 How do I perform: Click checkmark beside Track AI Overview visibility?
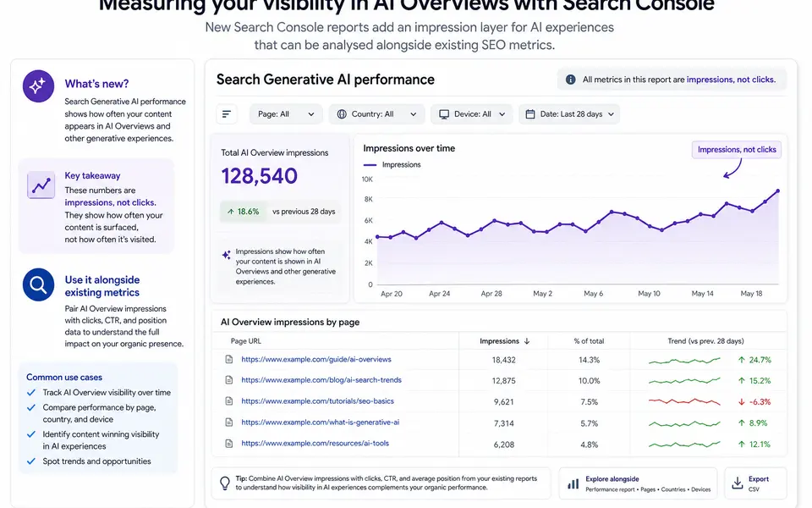pyautogui.click(x=31, y=392)
